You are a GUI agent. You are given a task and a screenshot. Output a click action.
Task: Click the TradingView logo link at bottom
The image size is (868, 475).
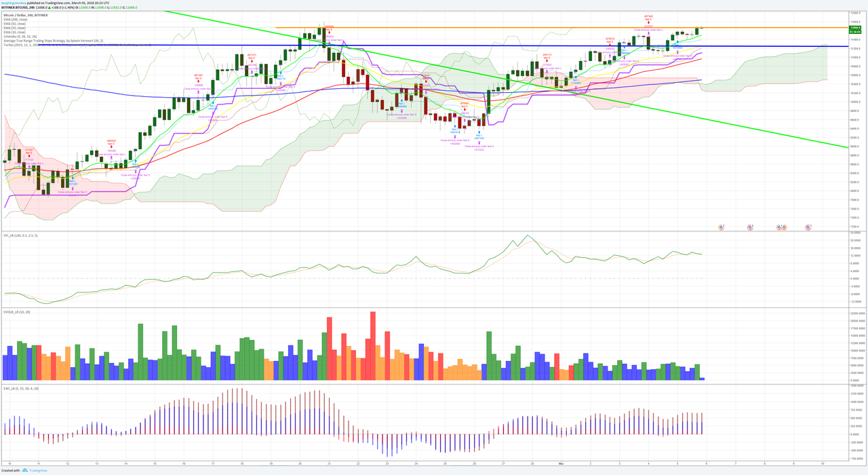tap(34, 470)
